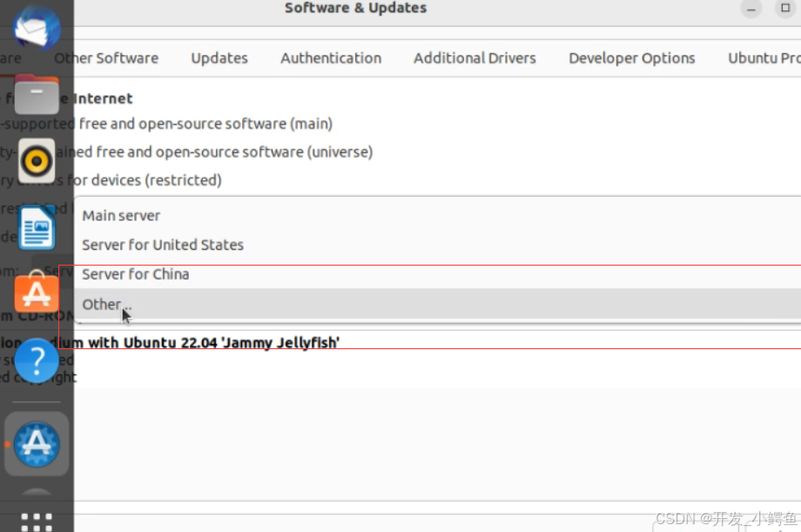Minimize the Software & Updates window
The image size is (801, 532).
coord(751,9)
